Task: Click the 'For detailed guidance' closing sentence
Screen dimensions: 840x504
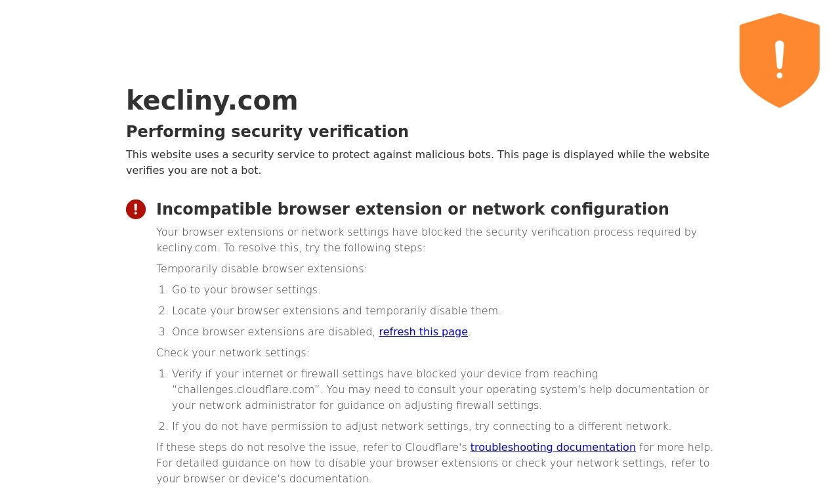Action: click(433, 471)
